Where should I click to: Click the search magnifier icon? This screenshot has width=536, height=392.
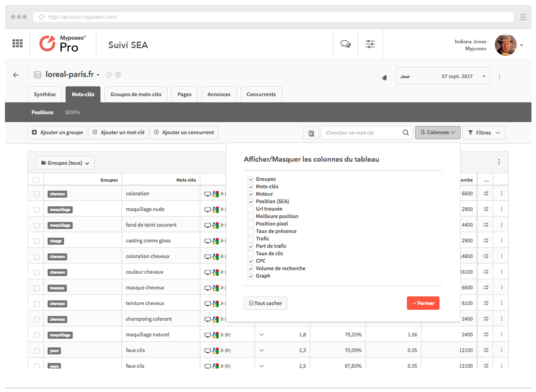pos(406,133)
